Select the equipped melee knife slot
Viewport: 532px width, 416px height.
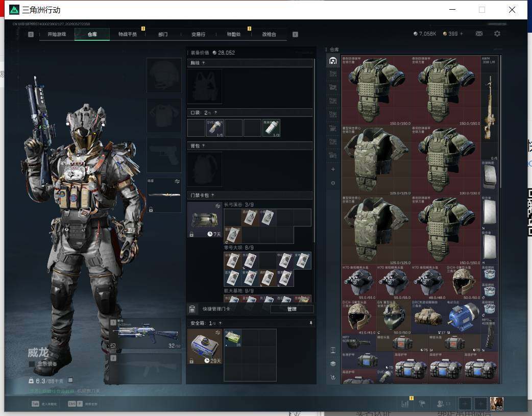click(x=164, y=195)
